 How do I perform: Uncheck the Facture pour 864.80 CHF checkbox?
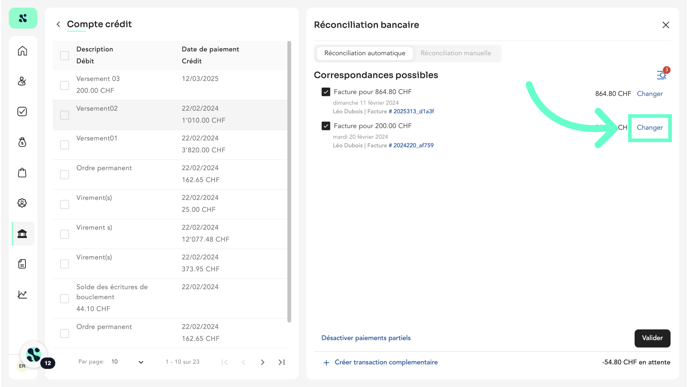326,92
